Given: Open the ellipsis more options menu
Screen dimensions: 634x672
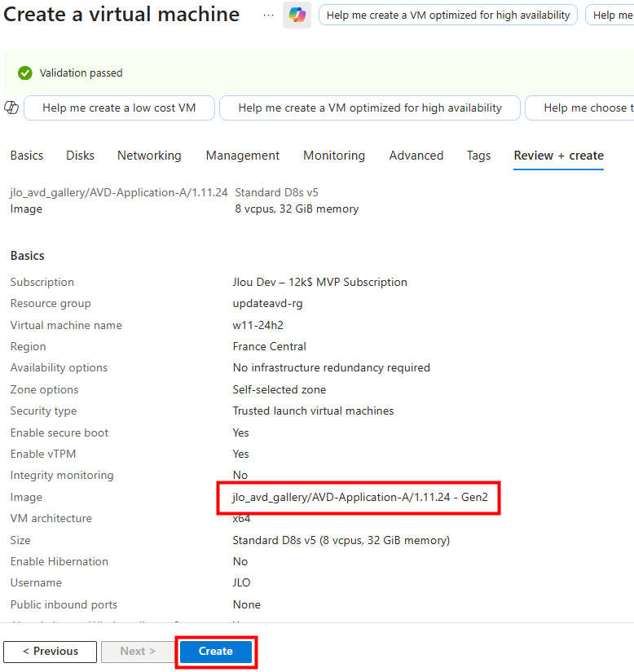Looking at the screenshot, I should pos(268,15).
